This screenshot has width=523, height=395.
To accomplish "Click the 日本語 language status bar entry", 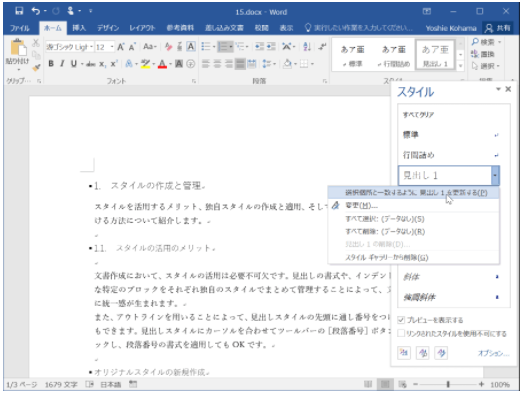I will pyautogui.click(x=111, y=385).
